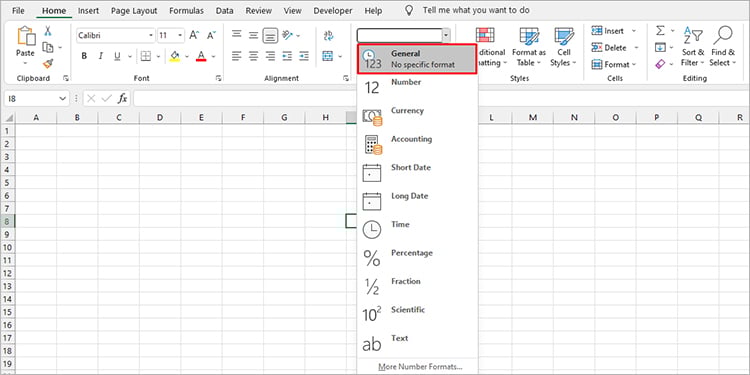This screenshot has width=750, height=375.
Task: Click the Increase Font Size icon
Action: click(194, 35)
